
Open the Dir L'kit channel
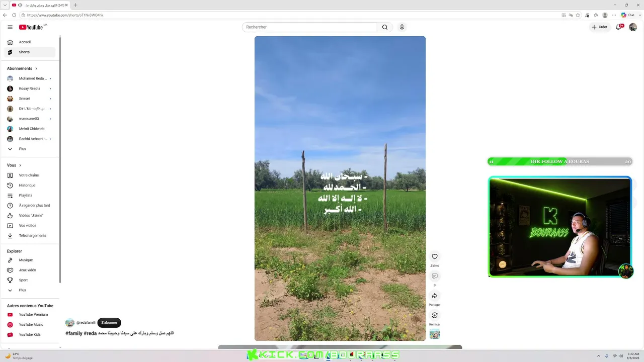coord(30,109)
